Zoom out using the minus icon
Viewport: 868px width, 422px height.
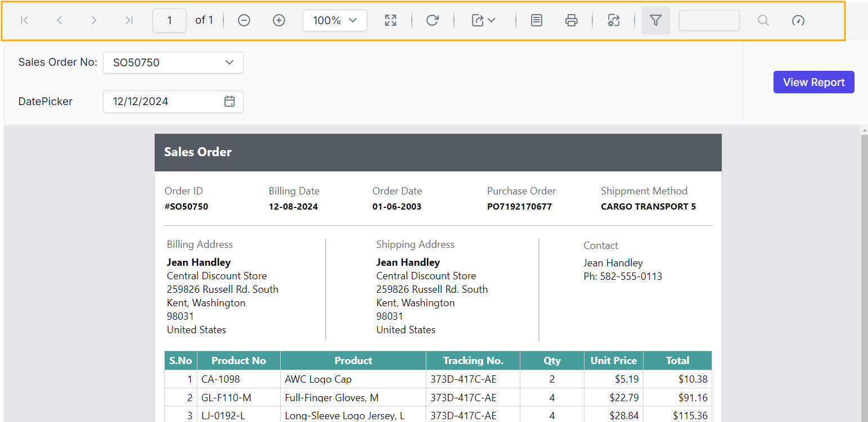(x=244, y=20)
